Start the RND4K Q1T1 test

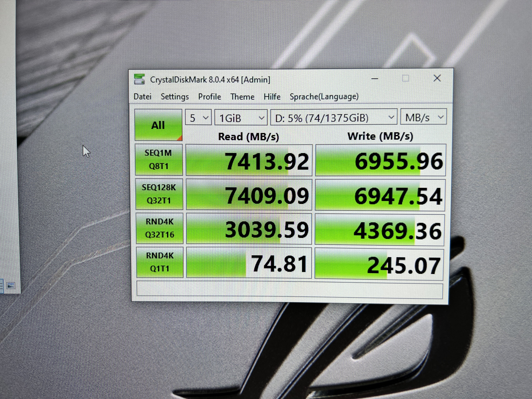coord(160,262)
